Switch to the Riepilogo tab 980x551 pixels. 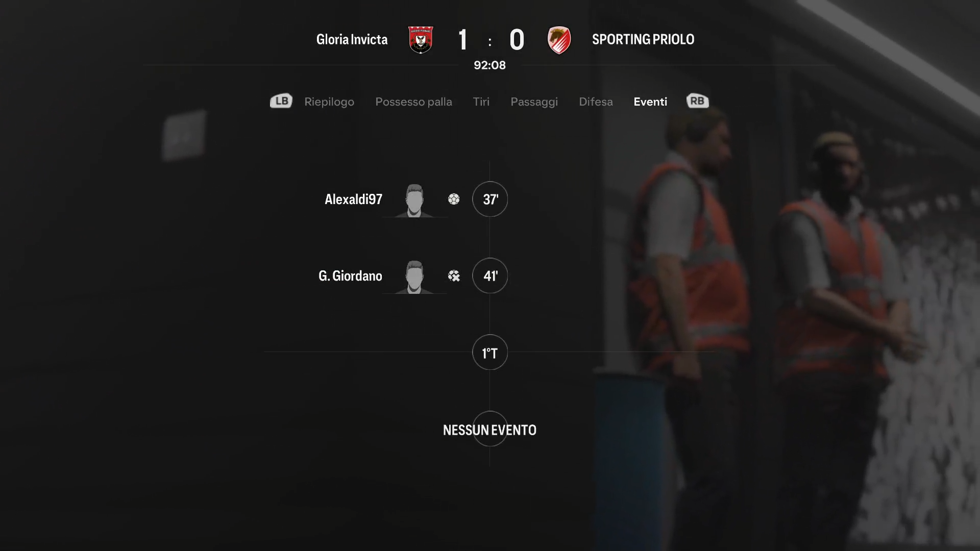click(329, 102)
